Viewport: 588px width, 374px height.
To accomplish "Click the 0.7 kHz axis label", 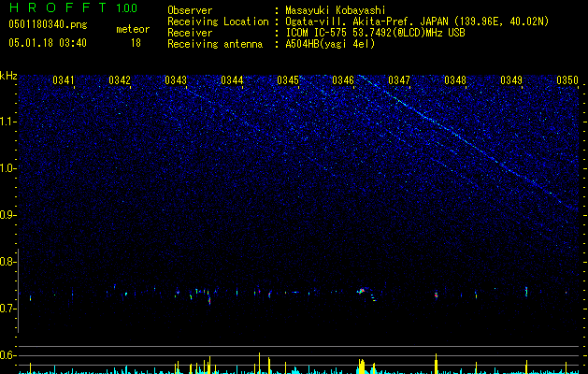I will (7, 309).
